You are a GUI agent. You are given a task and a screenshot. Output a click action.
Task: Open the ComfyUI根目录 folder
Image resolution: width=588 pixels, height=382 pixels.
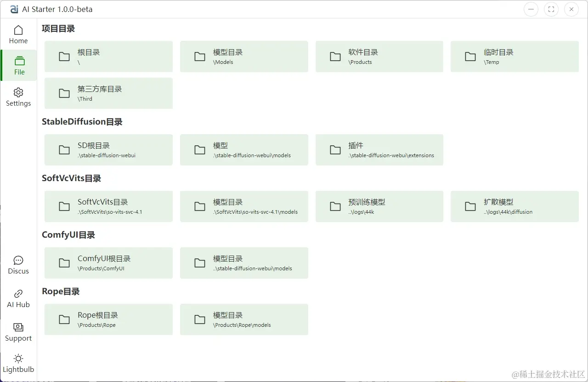click(x=108, y=262)
